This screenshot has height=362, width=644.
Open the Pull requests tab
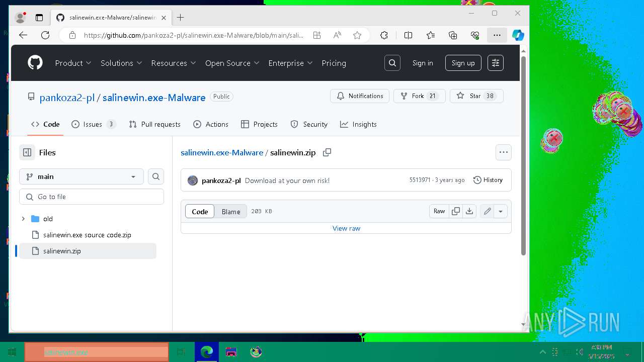point(154,124)
